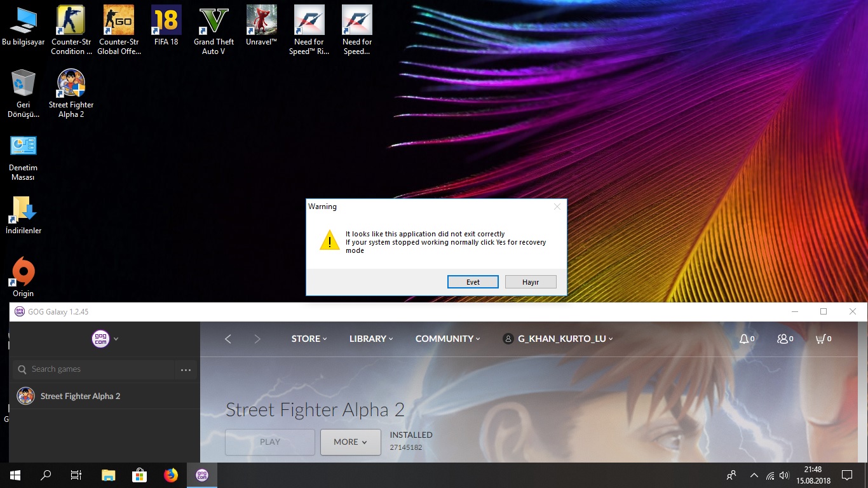This screenshot has height=488, width=868.
Task: Open Microsoft Store from the taskbar
Action: [139, 475]
